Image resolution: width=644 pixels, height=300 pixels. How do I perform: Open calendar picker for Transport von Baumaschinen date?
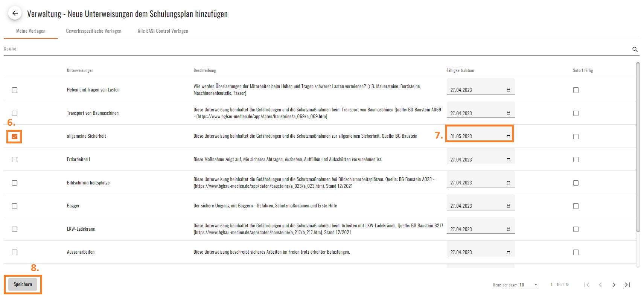508,113
